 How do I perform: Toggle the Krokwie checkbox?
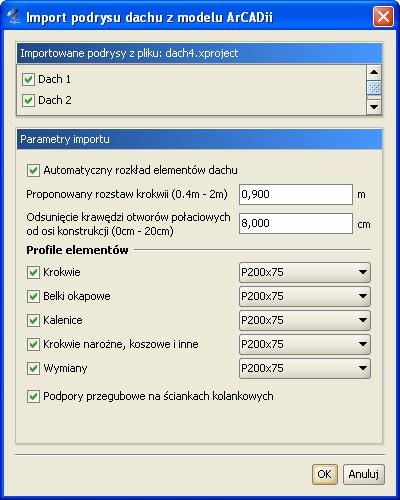click(33, 272)
